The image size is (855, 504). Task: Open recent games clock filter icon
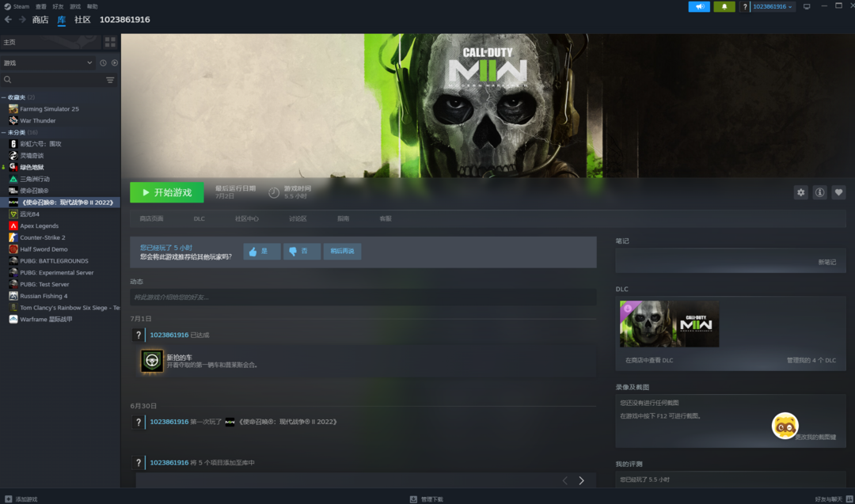(x=103, y=63)
